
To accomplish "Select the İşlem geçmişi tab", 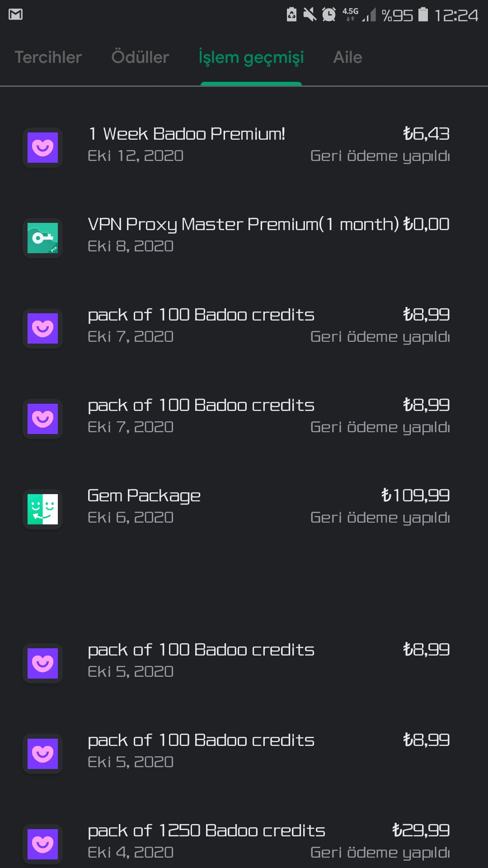I will coord(251,58).
